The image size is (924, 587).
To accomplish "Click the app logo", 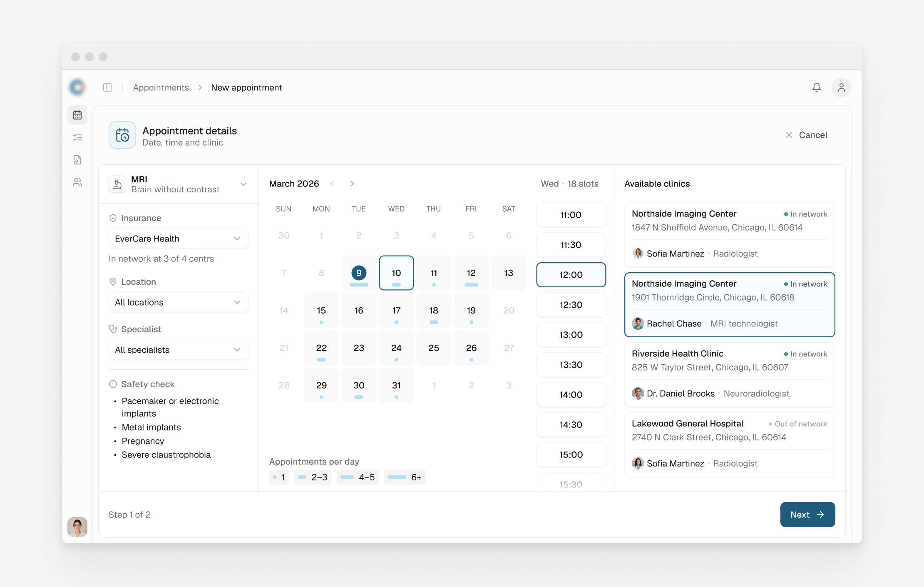I will coord(77,87).
